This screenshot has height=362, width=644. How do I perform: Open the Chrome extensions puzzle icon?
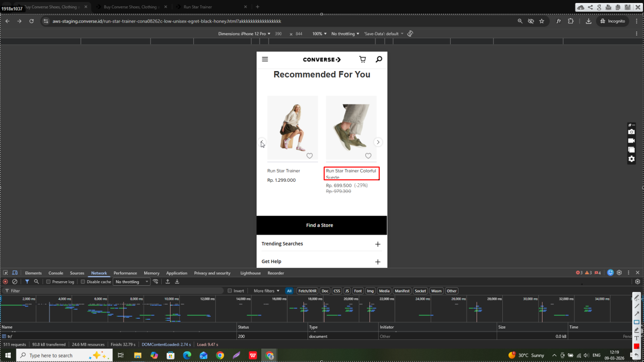tap(571, 21)
